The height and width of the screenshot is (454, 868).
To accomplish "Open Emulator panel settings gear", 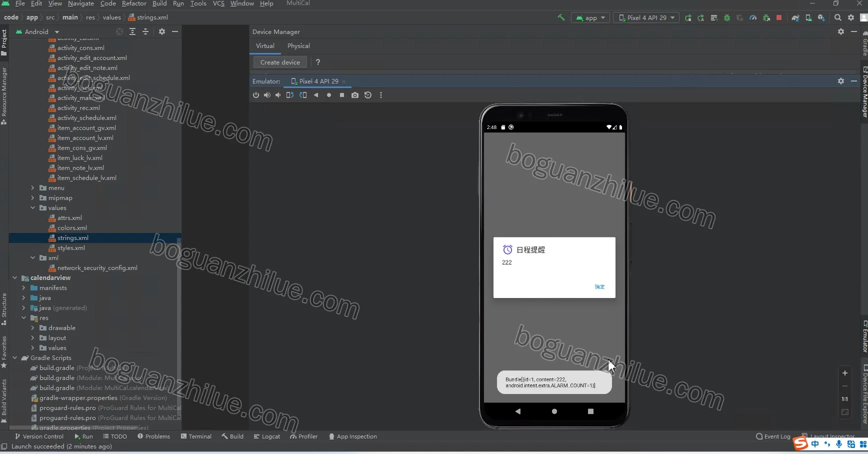I will coord(840,81).
